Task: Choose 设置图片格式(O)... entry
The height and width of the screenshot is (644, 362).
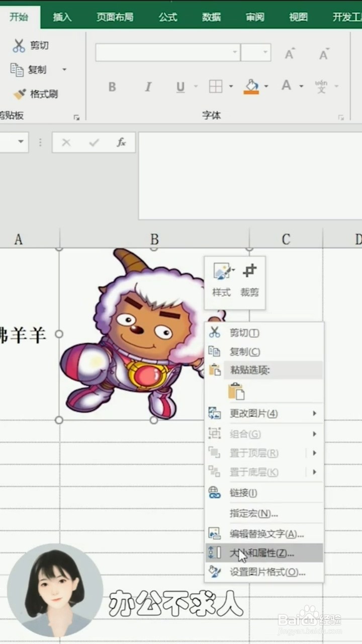Action: click(264, 572)
